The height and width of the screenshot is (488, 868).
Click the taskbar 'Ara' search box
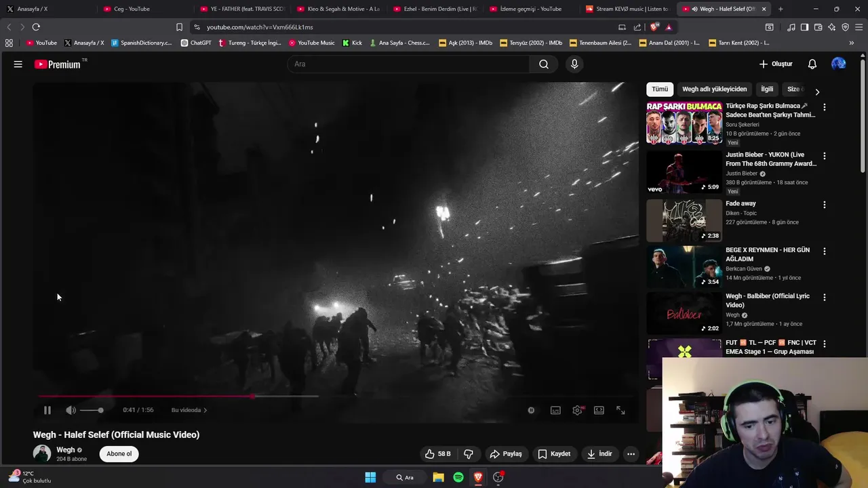point(405,477)
